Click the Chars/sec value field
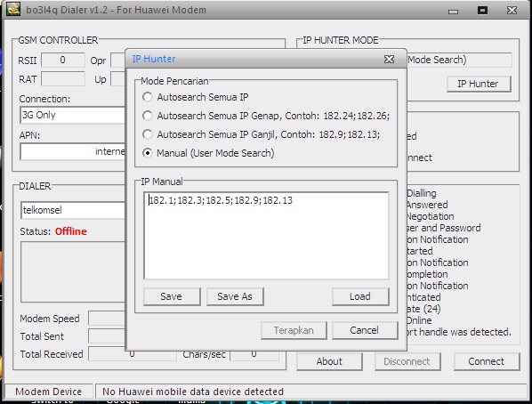This screenshot has height=404, width=532. coord(254,355)
